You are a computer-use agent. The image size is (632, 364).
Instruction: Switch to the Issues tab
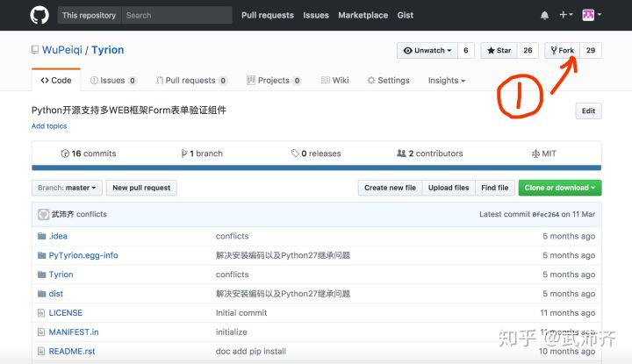[x=113, y=81]
